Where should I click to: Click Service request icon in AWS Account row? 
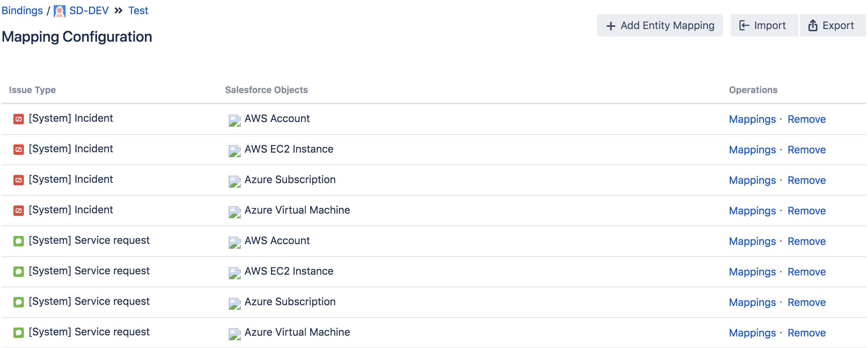coord(19,241)
